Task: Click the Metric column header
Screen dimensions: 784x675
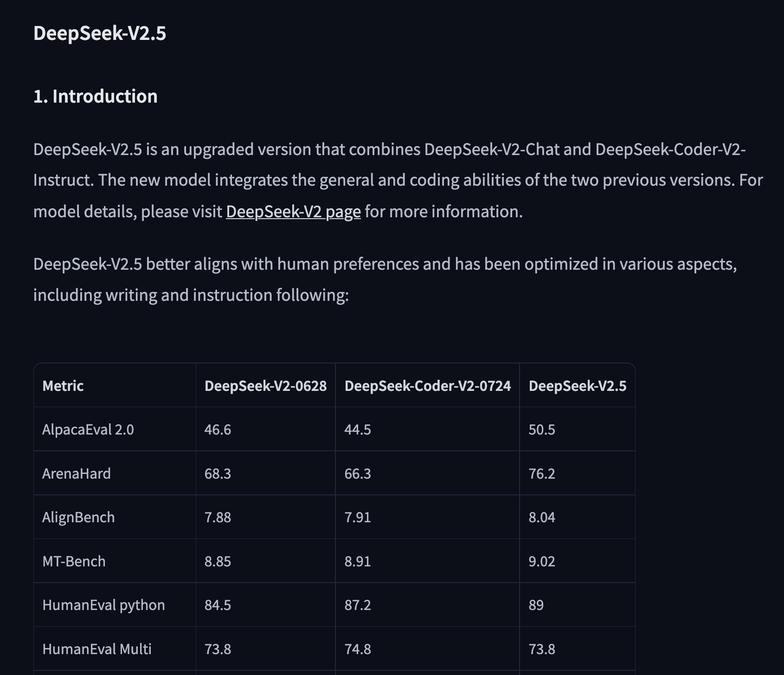Action: [x=63, y=386]
